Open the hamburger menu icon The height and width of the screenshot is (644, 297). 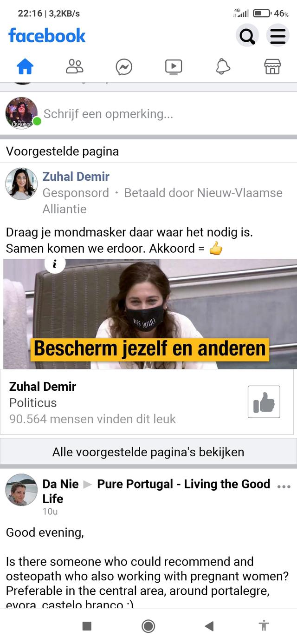tap(278, 36)
